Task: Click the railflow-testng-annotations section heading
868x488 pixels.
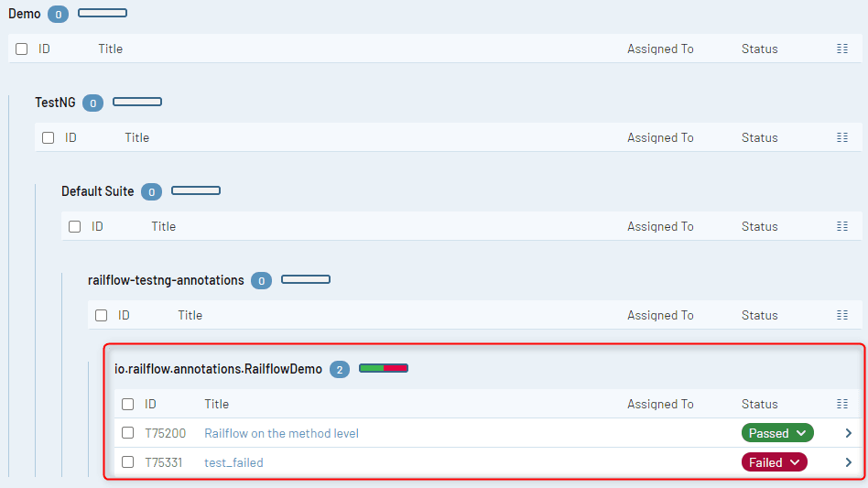Action: click(x=166, y=280)
